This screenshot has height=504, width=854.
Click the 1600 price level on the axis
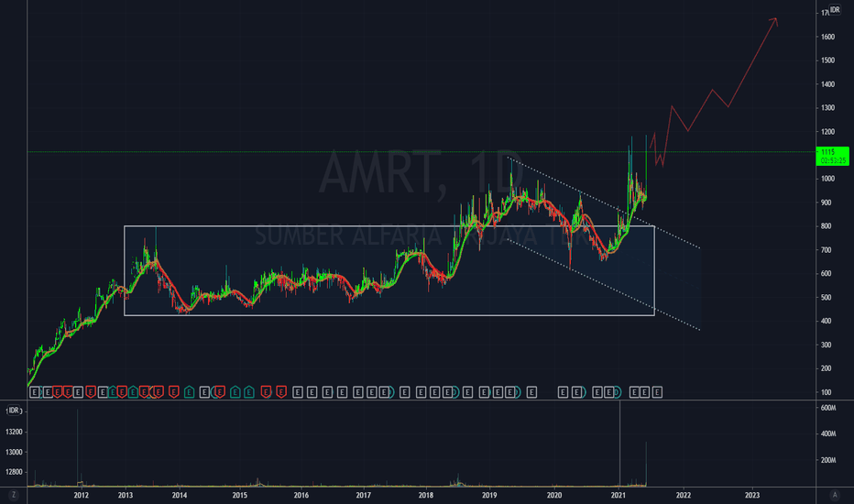[x=827, y=37]
